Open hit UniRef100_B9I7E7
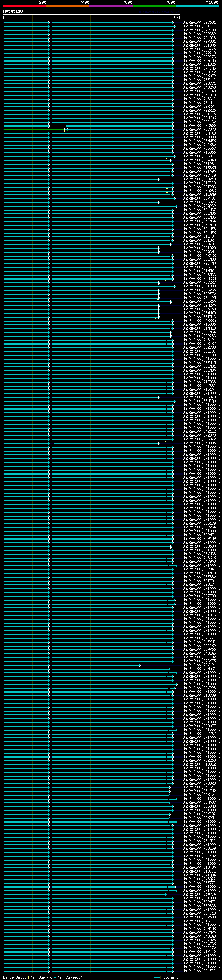This screenshot has width=222, height=980. tap(199, 26)
